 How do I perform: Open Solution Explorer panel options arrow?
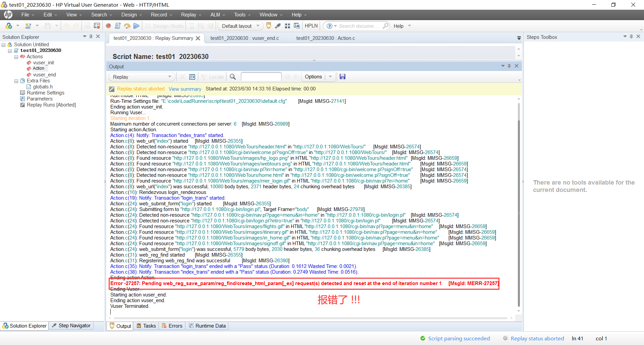85,37
